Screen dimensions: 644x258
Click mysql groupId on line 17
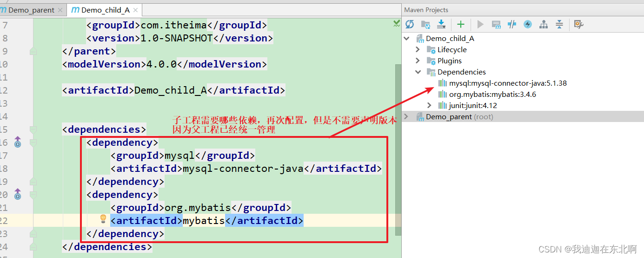point(179,156)
